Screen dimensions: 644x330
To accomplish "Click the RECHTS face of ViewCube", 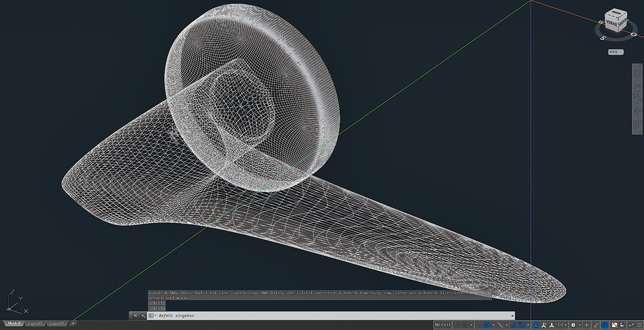I will pyautogui.click(x=623, y=23).
